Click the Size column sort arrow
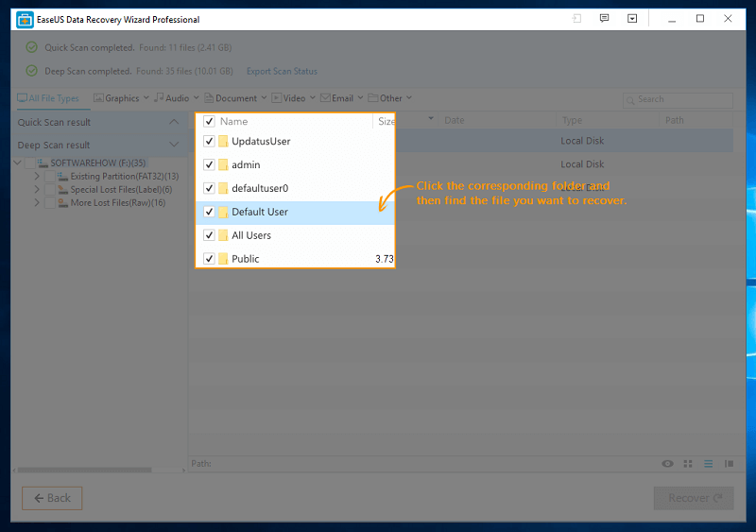The width and height of the screenshot is (756, 532). (x=431, y=118)
